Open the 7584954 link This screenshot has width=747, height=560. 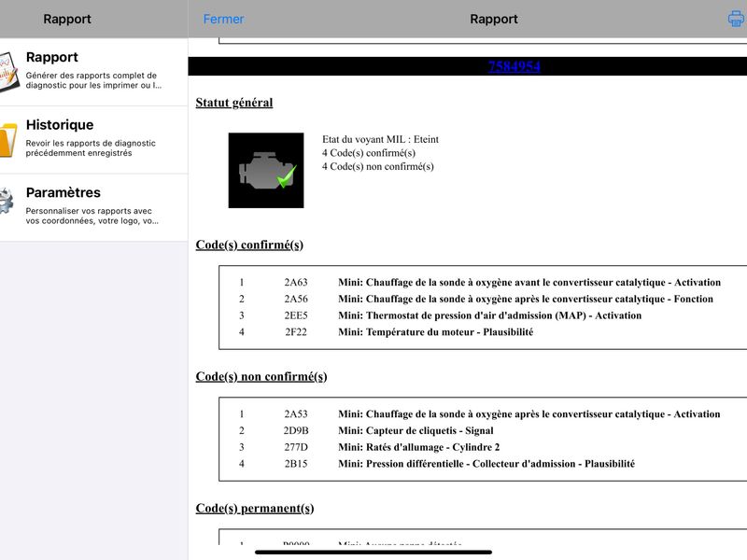tap(514, 66)
